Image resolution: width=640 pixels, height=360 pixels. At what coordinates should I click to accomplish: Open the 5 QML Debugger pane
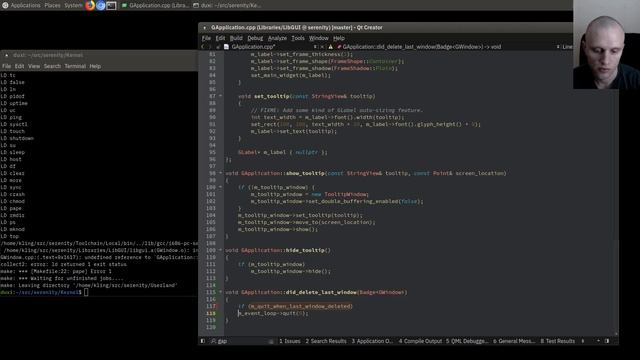pos(467,341)
